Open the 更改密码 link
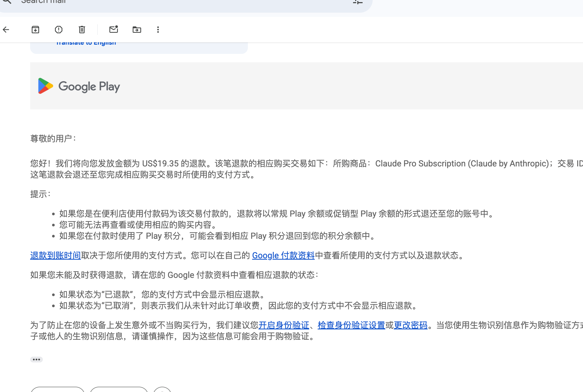The image size is (583, 392). (411, 325)
